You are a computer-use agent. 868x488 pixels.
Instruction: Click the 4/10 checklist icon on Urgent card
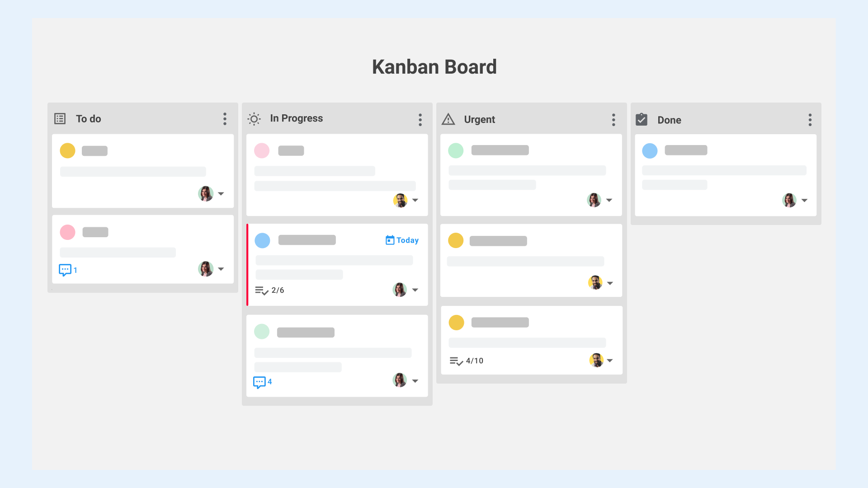point(456,361)
